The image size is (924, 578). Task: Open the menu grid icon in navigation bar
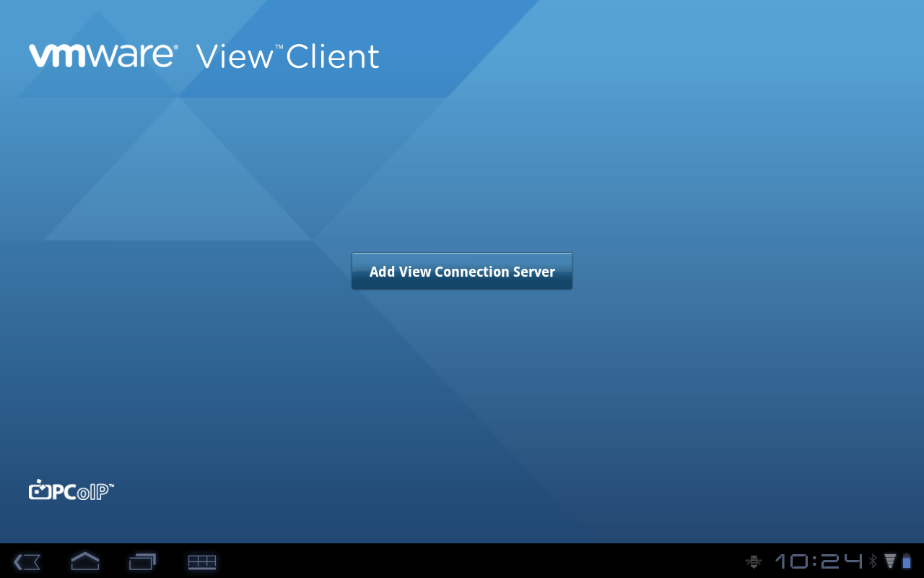pyautogui.click(x=202, y=561)
